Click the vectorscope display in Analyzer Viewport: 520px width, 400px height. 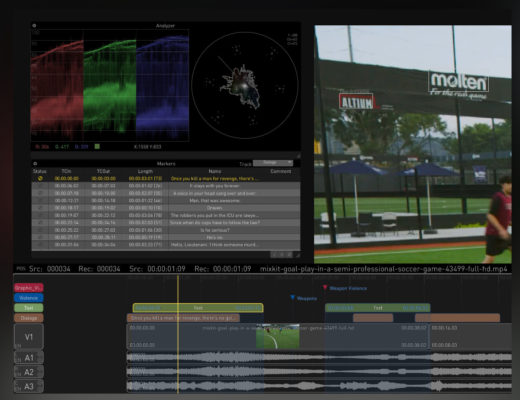point(245,85)
